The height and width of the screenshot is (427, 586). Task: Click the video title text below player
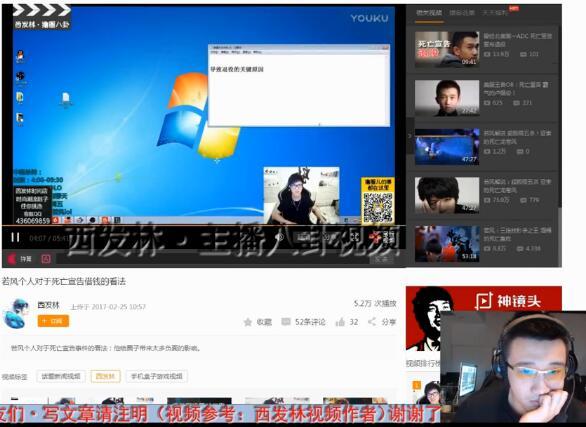(x=64, y=281)
